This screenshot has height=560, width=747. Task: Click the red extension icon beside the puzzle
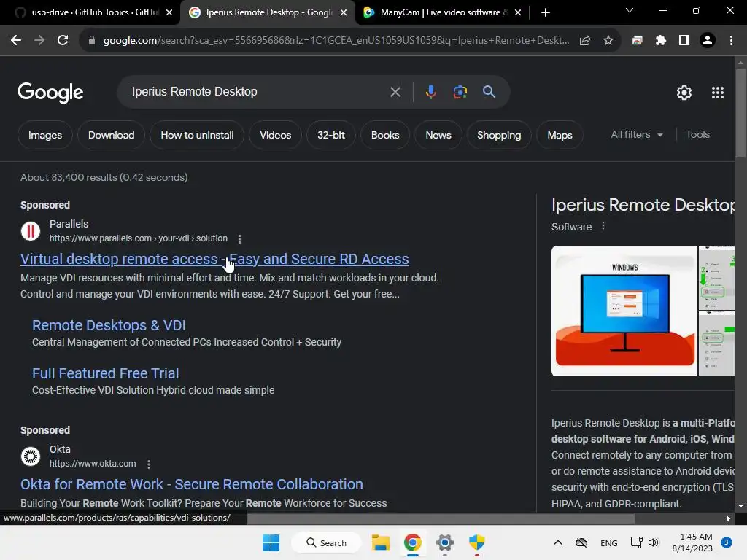(637, 41)
